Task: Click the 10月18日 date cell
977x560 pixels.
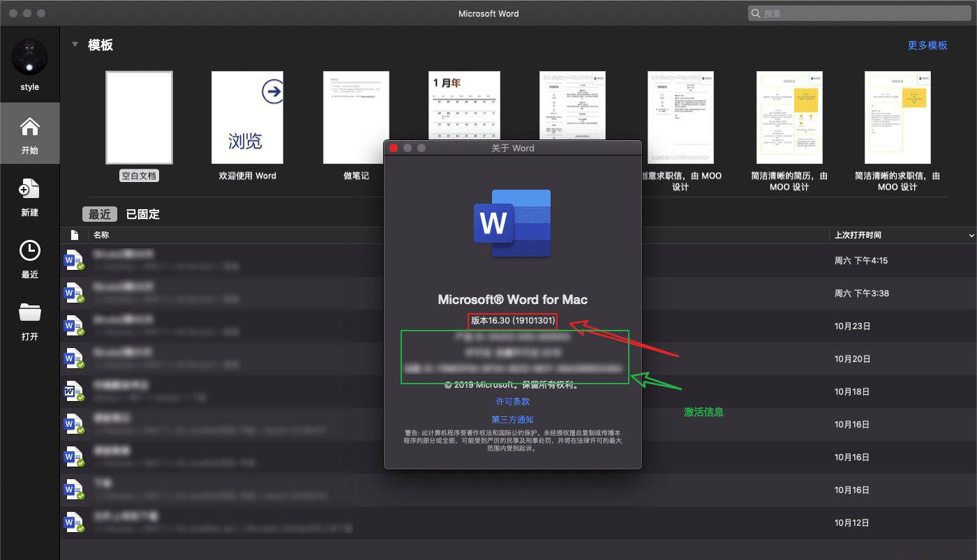Action: [852, 391]
